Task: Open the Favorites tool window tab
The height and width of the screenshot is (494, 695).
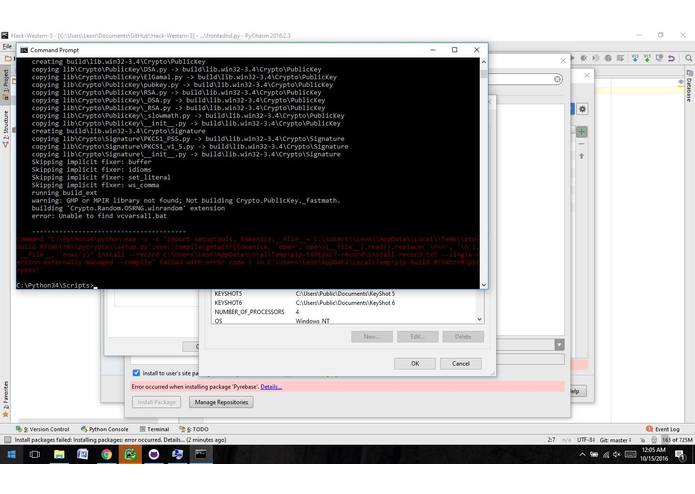Action: (6, 398)
